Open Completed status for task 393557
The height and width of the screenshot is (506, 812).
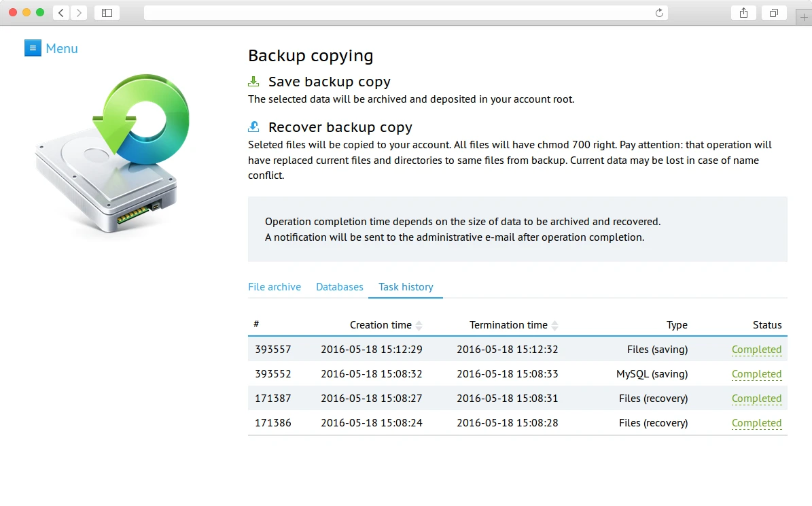point(756,349)
